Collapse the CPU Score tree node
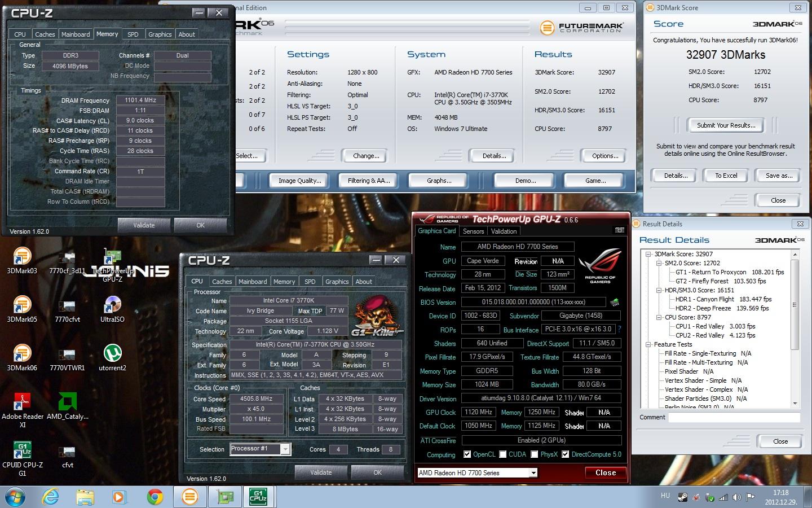Viewport: 812px width, 508px height. pyautogui.click(x=659, y=317)
